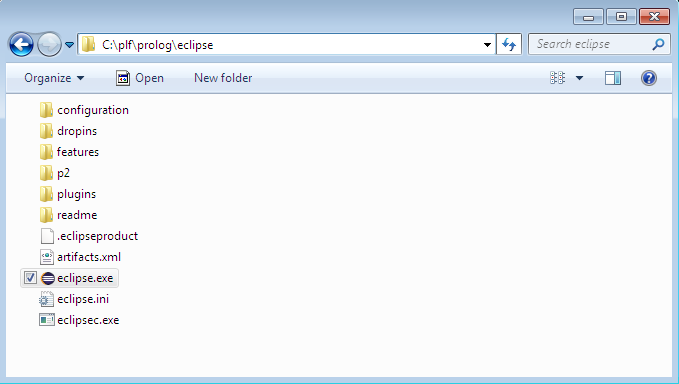Select the file name '.eclipseproduct'
Screen dimensions: 679x384
click(97, 236)
